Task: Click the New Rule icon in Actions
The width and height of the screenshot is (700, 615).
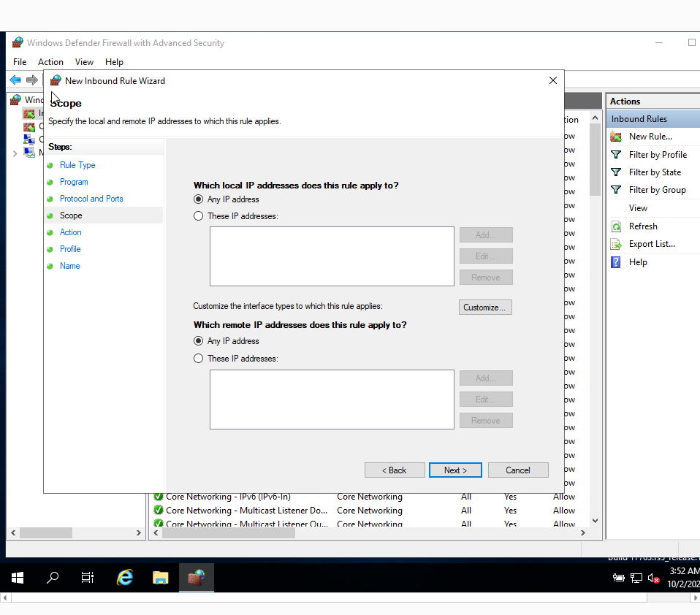Action: pos(616,137)
